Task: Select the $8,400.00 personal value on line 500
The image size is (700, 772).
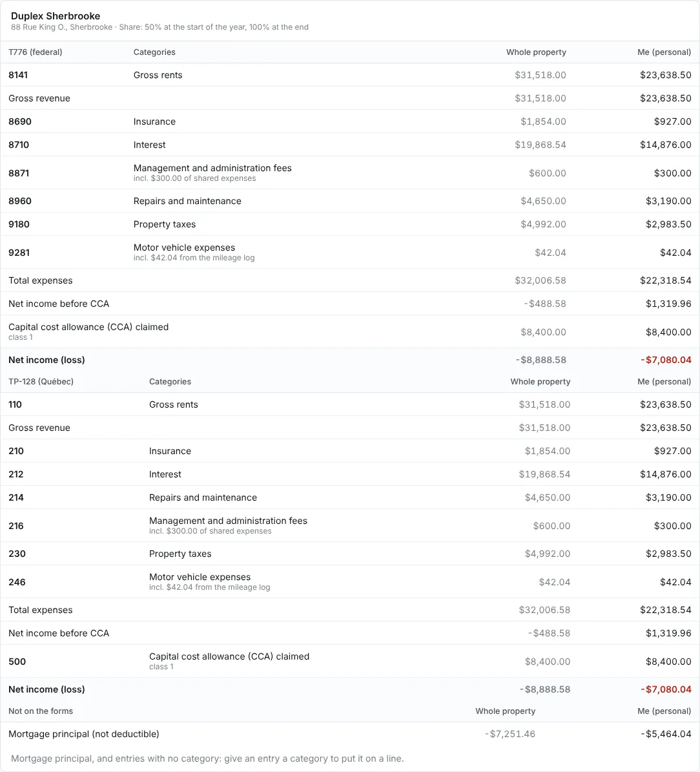Action: click(x=668, y=662)
